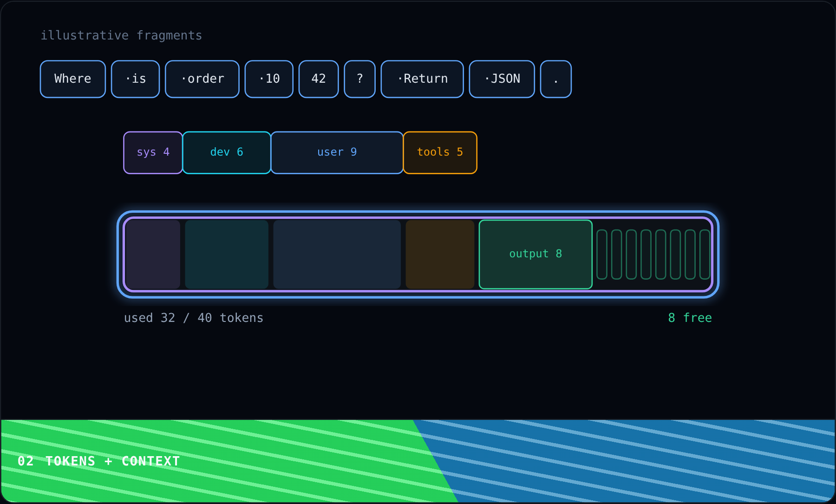Select the '·is' token fragment

point(136,79)
